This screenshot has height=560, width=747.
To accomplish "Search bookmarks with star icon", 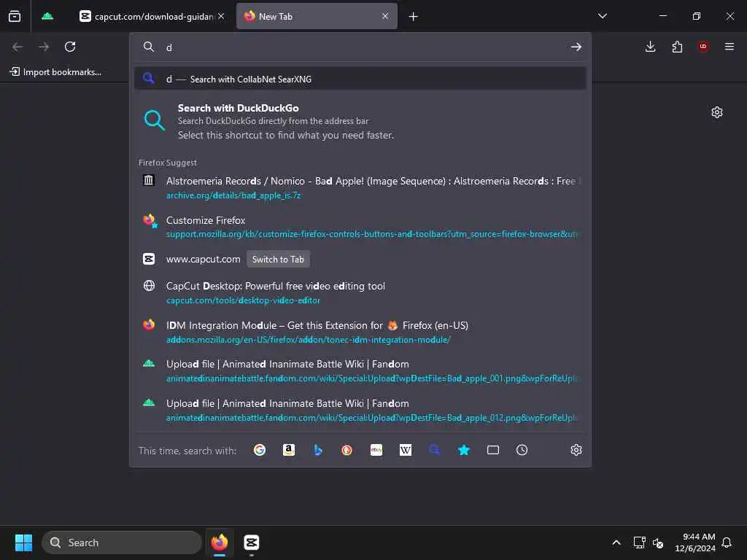I will click(463, 450).
